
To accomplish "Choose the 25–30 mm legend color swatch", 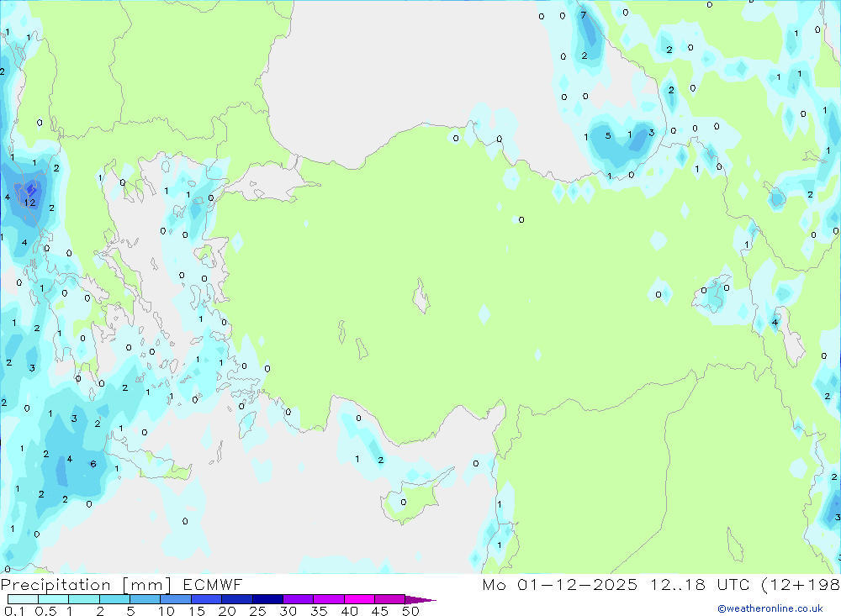I will click(267, 599).
